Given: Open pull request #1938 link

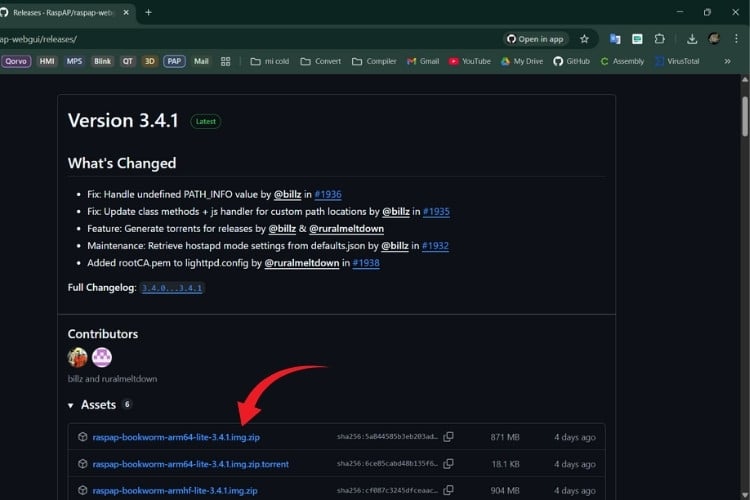Looking at the screenshot, I should pyautogui.click(x=366, y=263).
